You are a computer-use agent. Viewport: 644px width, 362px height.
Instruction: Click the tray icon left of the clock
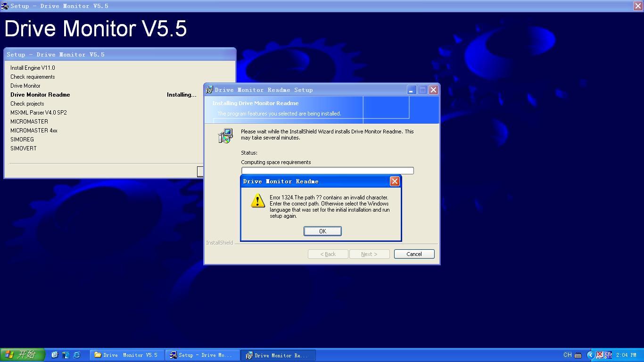608,355
